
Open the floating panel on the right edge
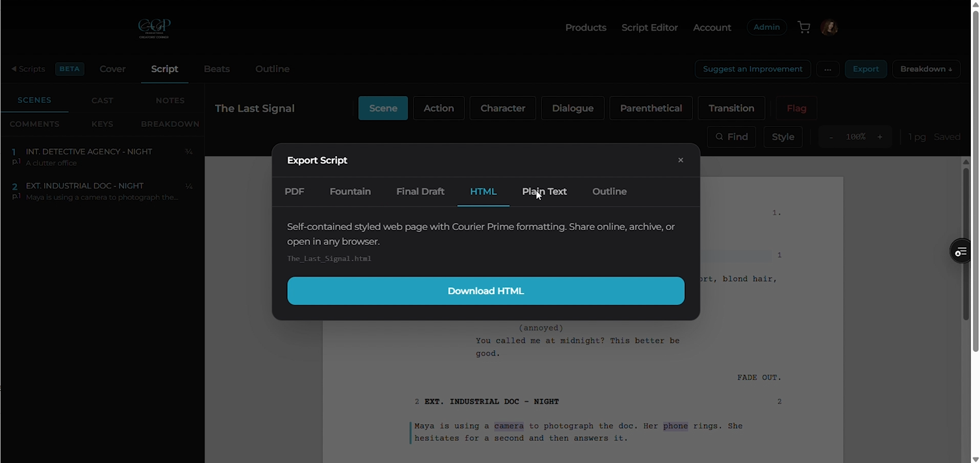[961, 251]
